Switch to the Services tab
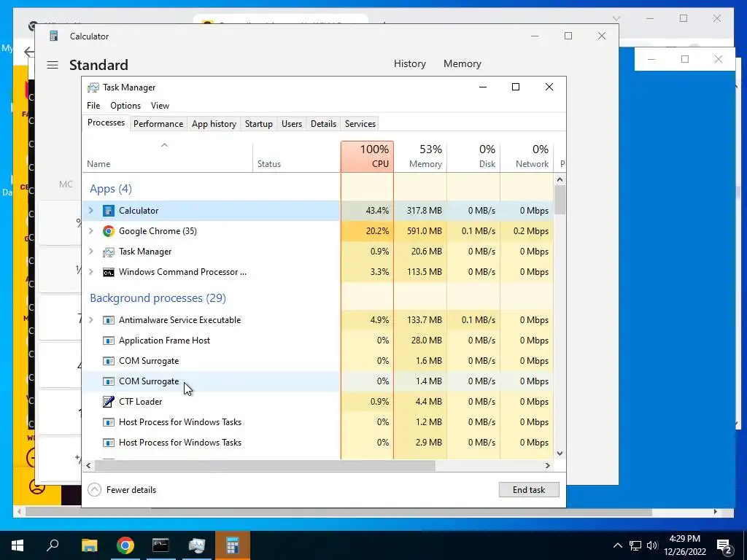747x560 pixels. tap(360, 124)
